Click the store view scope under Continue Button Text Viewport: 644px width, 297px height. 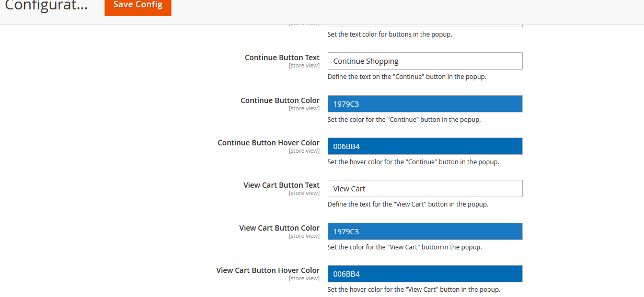click(304, 66)
